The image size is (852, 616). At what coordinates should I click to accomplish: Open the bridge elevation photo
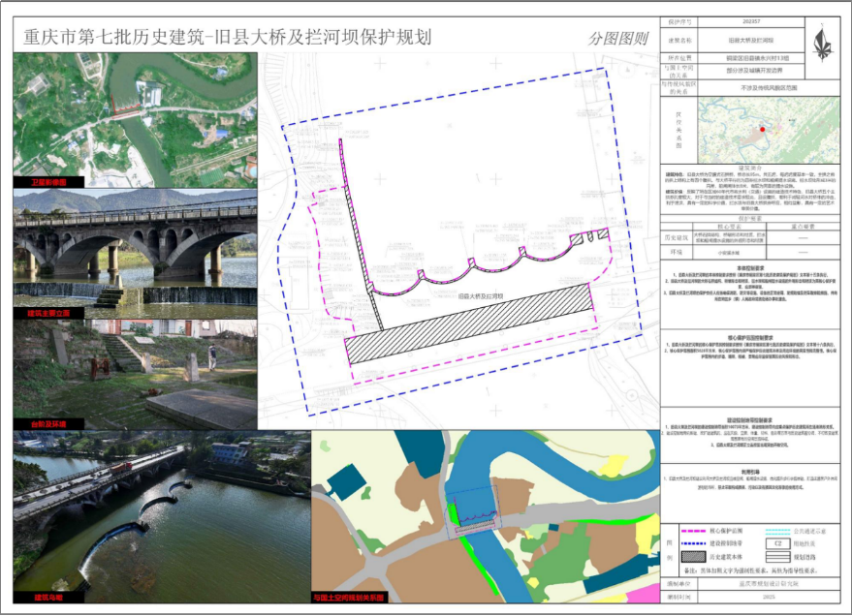pyautogui.click(x=135, y=252)
